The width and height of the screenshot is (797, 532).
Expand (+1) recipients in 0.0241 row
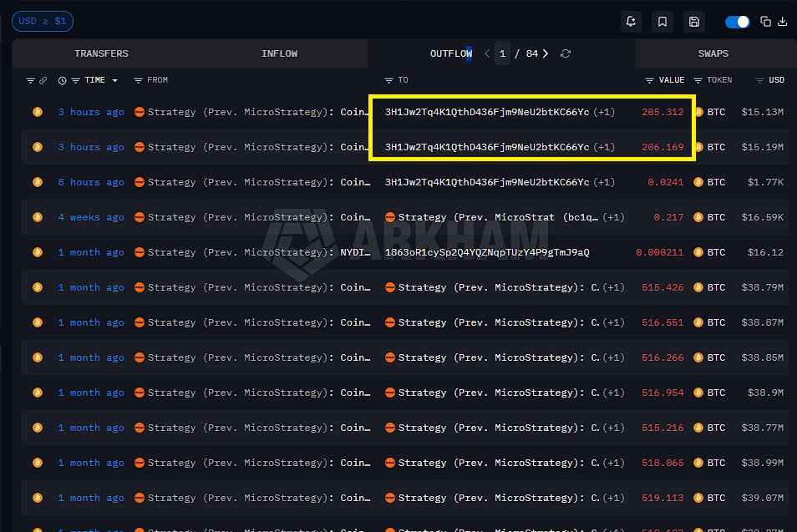tap(604, 182)
